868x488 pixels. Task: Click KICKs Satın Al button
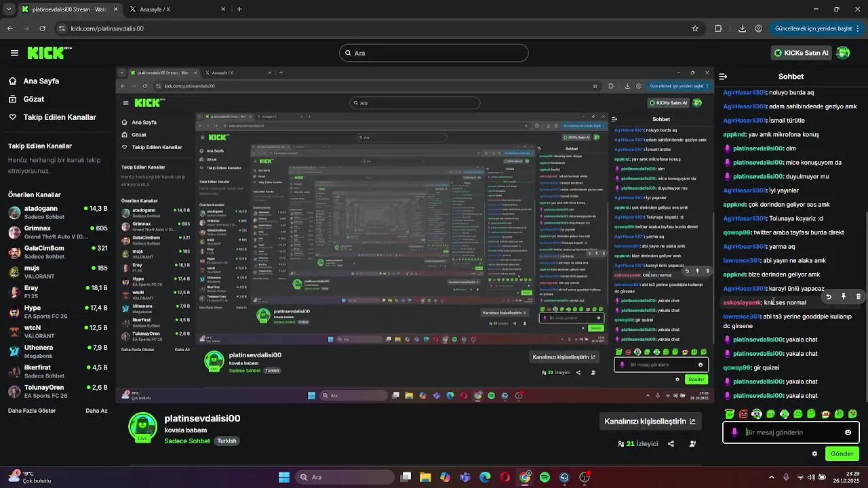point(802,53)
